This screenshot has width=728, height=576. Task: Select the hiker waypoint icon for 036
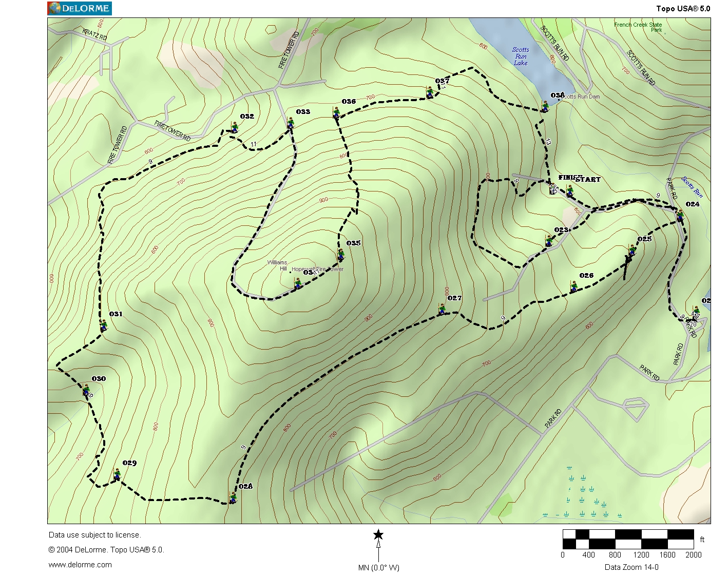tap(336, 113)
